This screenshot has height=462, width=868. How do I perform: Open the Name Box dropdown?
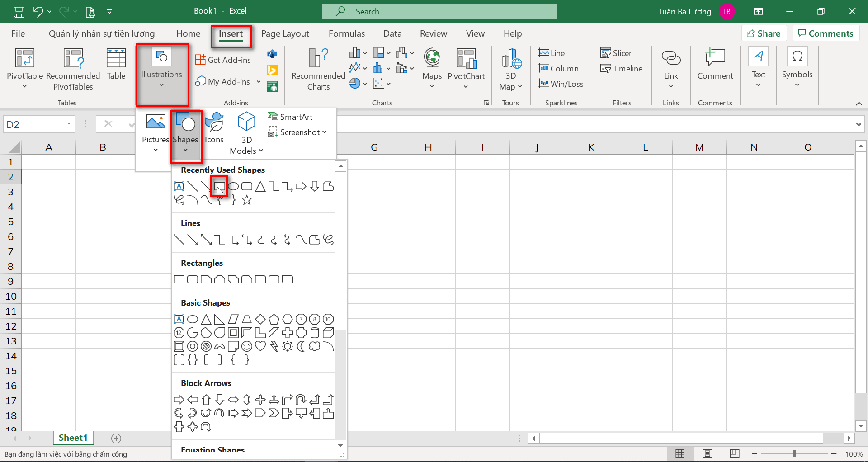[x=69, y=124]
